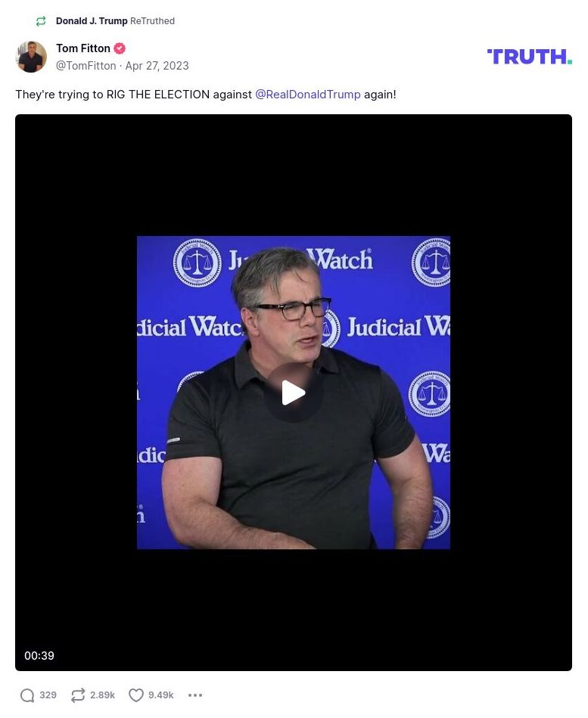Open the Apr 27, 2023 post timestamp
The image size is (588, 718).
coord(157,66)
